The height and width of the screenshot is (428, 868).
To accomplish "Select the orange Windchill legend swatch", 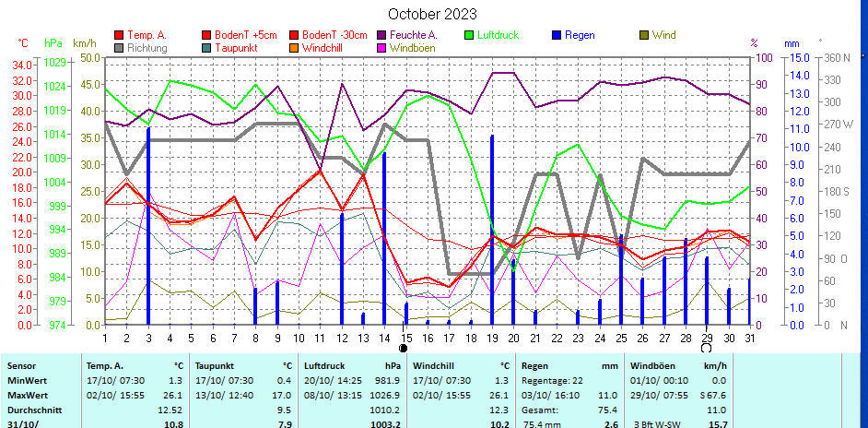I will pyautogui.click(x=293, y=48).
